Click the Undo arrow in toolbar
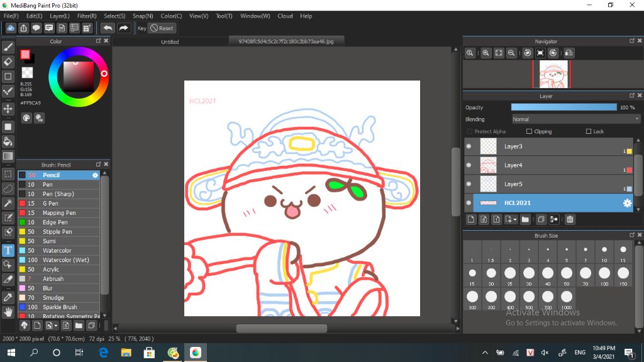644x362 pixels. pos(108,28)
